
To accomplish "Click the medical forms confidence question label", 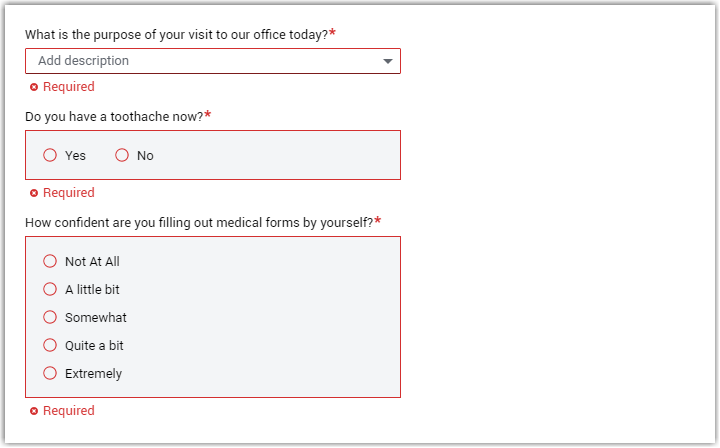I will tap(199, 222).
